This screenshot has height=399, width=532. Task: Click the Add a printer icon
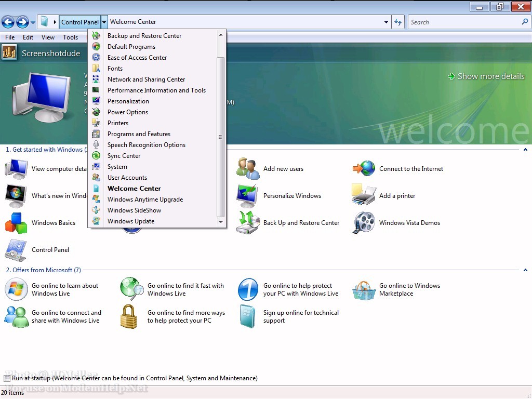click(364, 195)
